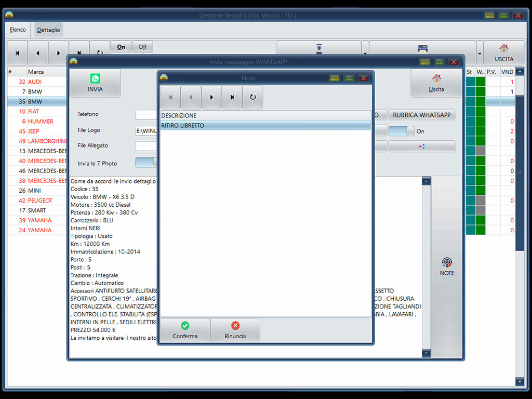Select the YAMAHA row numbered 24

37,230
